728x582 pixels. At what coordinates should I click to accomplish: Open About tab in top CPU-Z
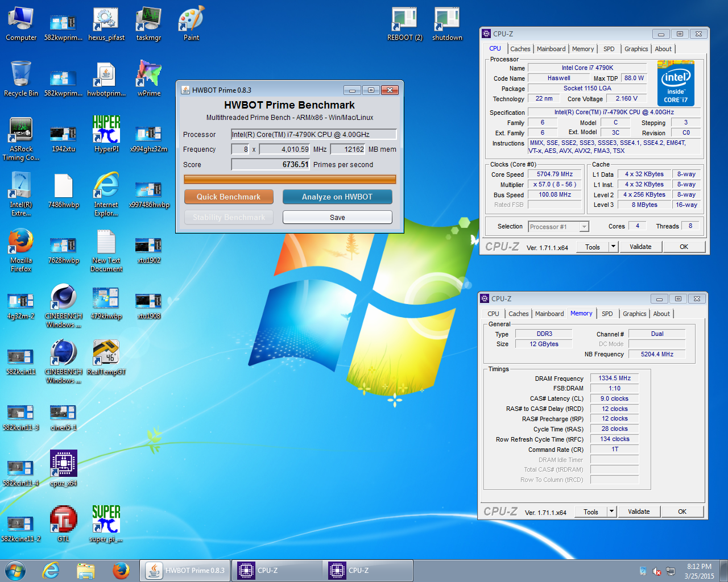[663, 49]
